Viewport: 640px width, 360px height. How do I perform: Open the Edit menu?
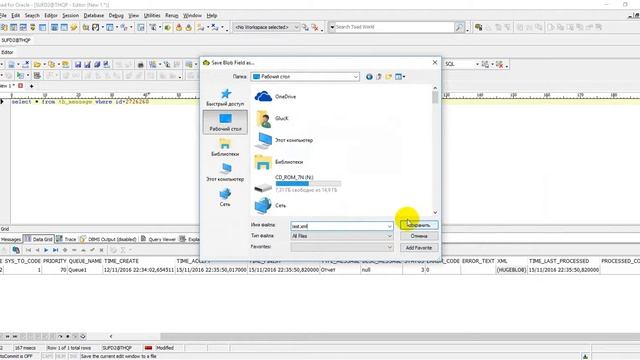16,16
